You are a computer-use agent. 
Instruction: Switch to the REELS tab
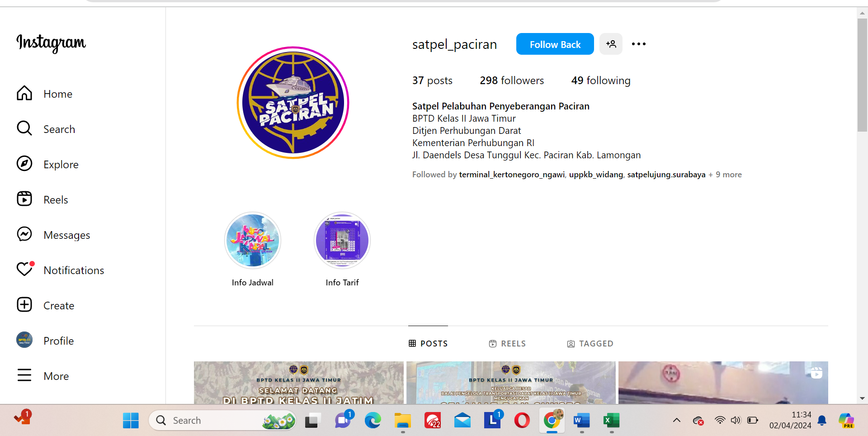point(507,344)
